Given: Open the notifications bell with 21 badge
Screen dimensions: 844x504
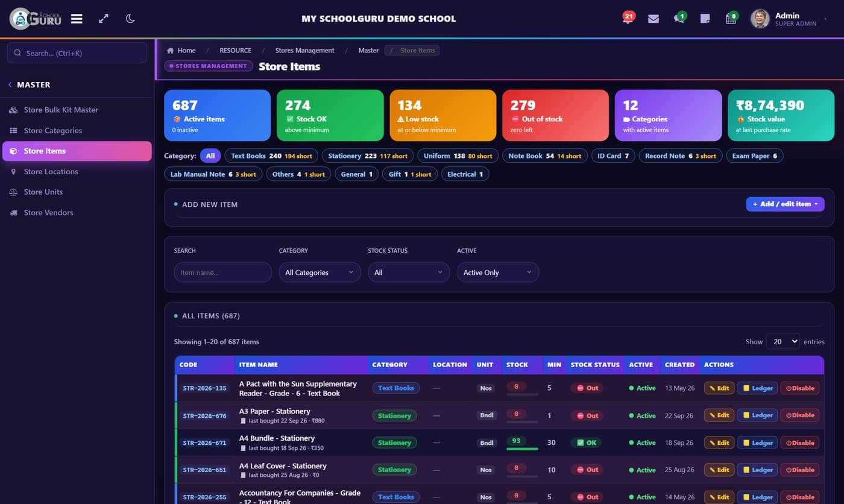Looking at the screenshot, I should coord(628,18).
